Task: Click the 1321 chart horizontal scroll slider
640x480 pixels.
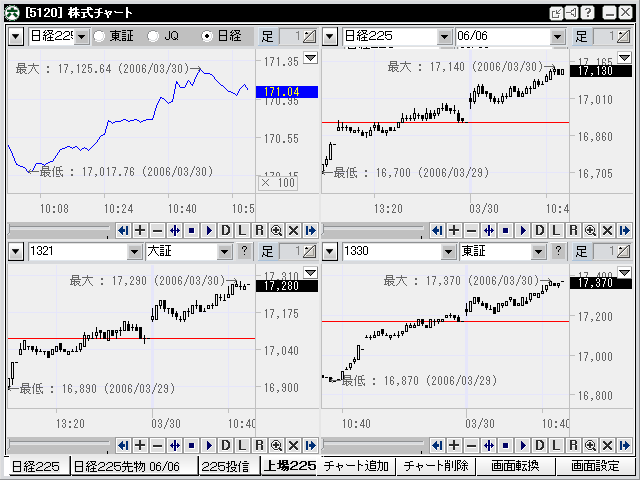Action: (x=59, y=445)
